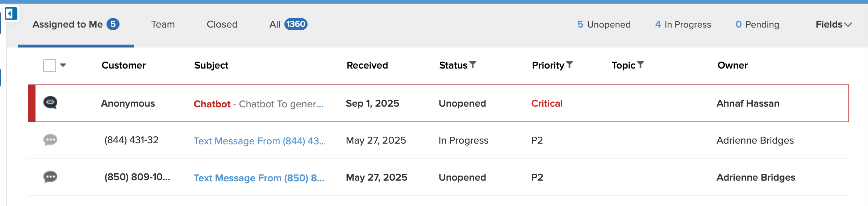This screenshot has height=206, width=868.
Task: Open the Topic column filter
Action: tap(640, 65)
